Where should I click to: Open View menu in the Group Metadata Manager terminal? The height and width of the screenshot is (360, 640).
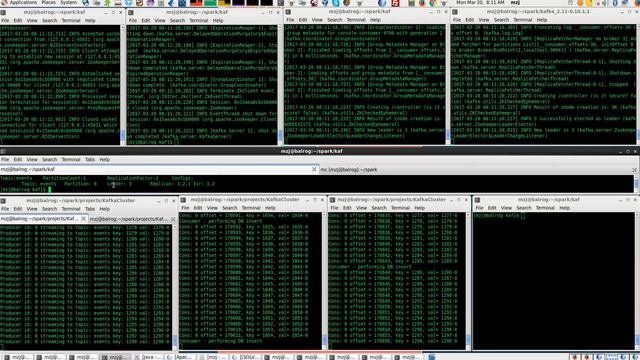[317, 20]
